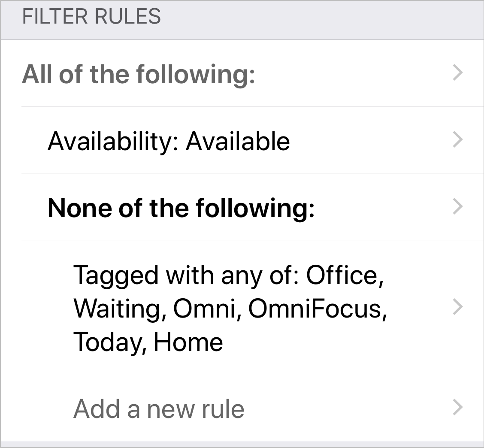Screen dimensions: 484x448
Task: Click the FILTER RULES section header
Action: [x=91, y=16]
